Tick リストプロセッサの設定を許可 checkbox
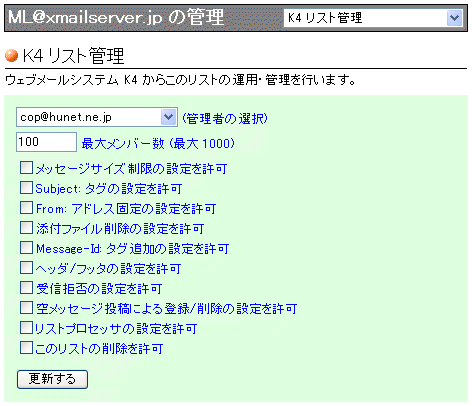The image size is (472, 406). tap(26, 328)
